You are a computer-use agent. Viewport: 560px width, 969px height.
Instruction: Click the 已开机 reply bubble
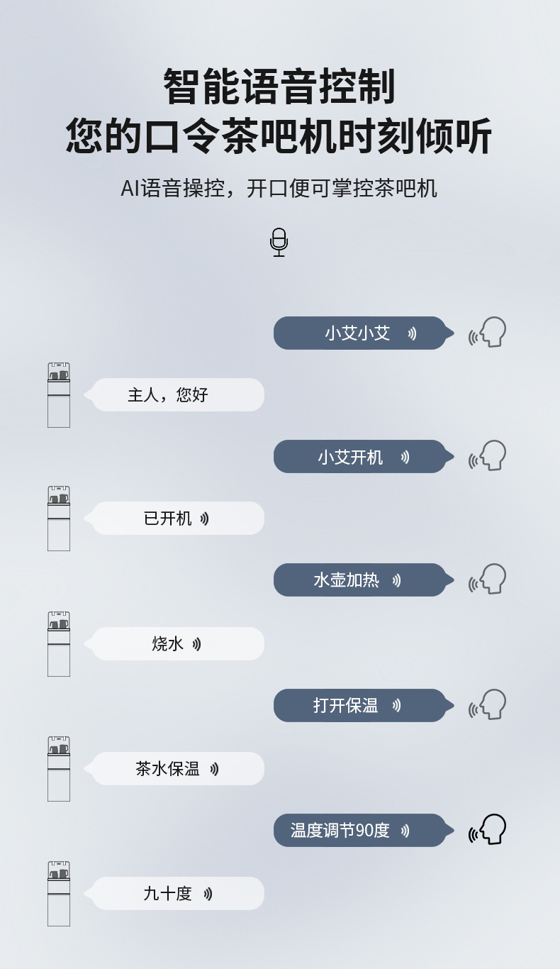tap(177, 519)
